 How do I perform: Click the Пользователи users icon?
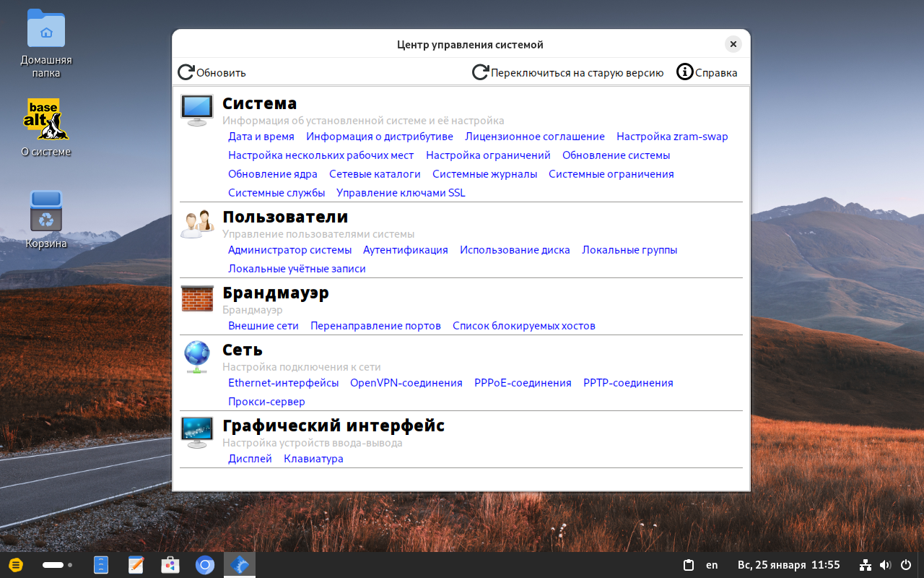tap(196, 223)
